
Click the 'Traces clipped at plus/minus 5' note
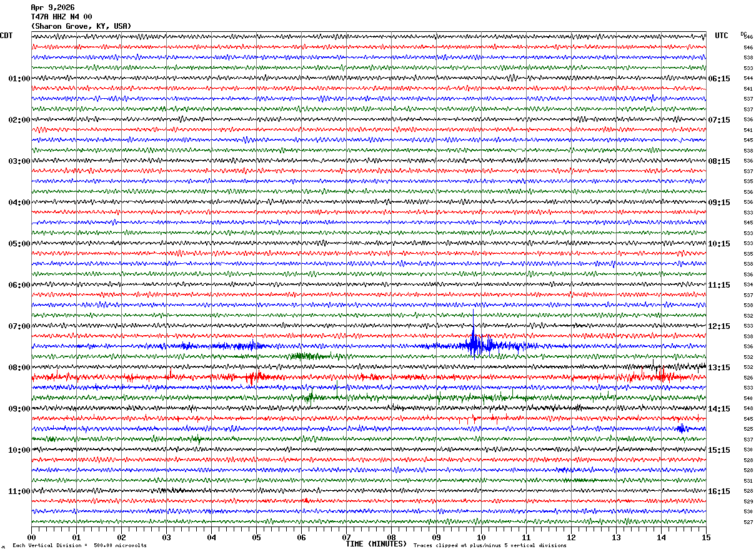tap(490, 546)
